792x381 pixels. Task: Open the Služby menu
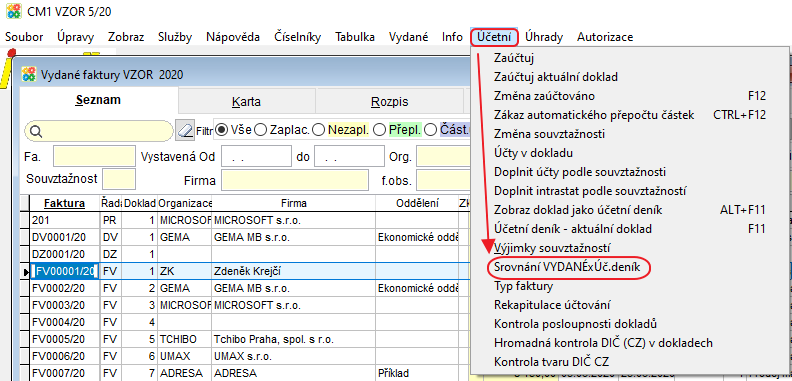point(175,37)
